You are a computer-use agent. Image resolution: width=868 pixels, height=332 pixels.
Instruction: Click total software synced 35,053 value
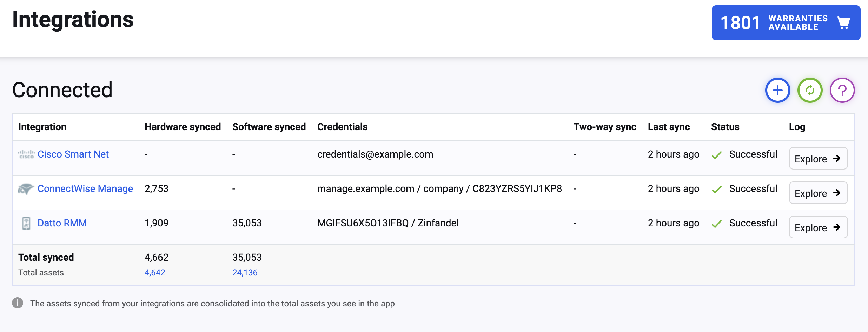tap(247, 257)
